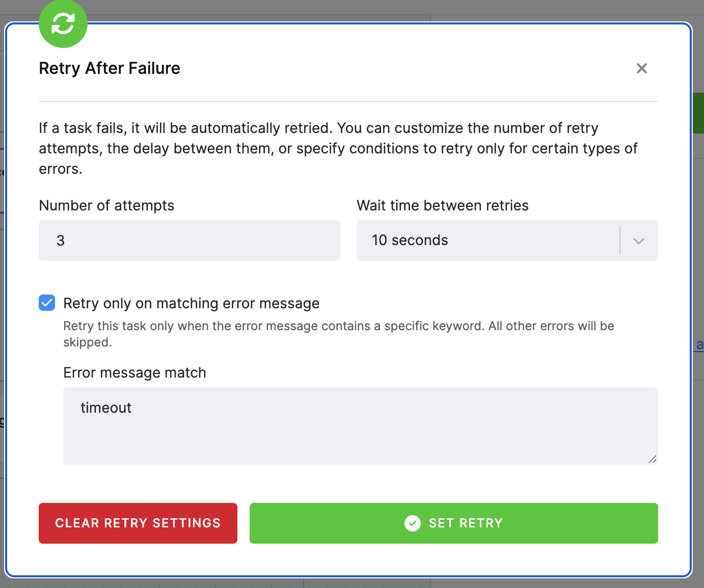Click inside the Error message match textarea
This screenshot has height=588, width=704.
tap(361, 426)
